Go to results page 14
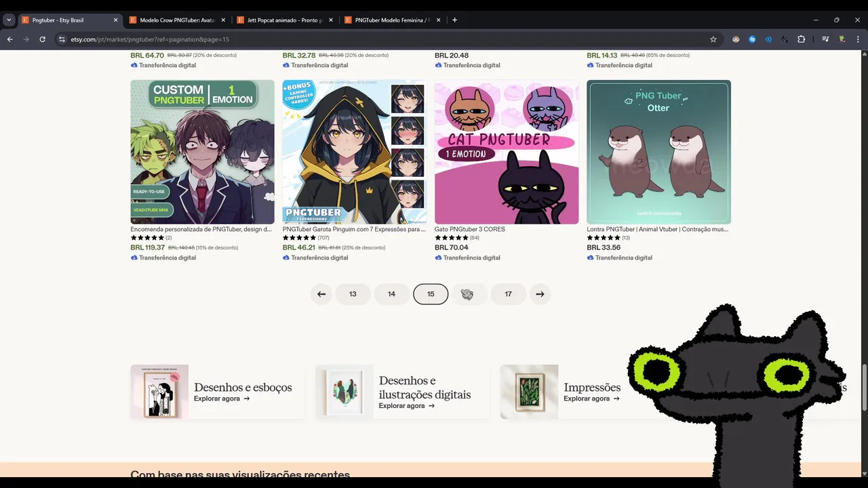This screenshot has width=868, height=488. point(391,294)
